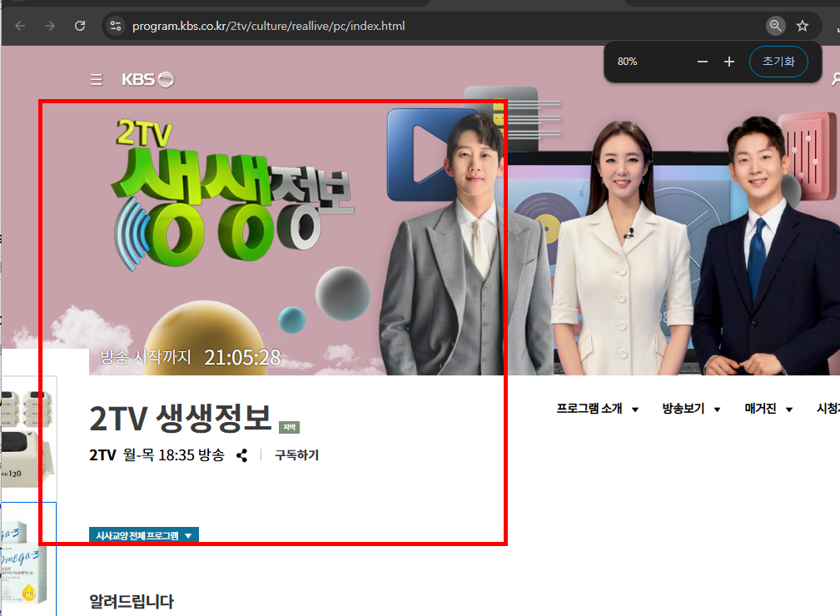Open the hamburger menu beside KBS logo
The image size is (840, 616).
[96, 79]
